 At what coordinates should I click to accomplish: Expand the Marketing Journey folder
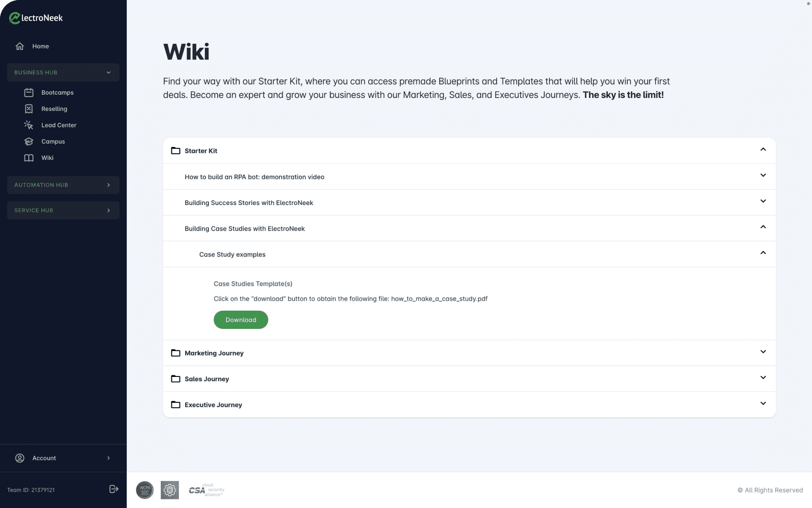[763, 352]
